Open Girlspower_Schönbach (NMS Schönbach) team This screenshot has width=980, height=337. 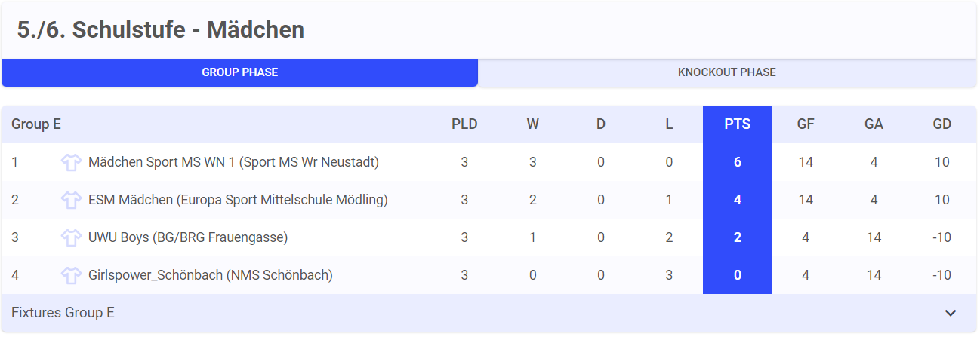[211, 275]
